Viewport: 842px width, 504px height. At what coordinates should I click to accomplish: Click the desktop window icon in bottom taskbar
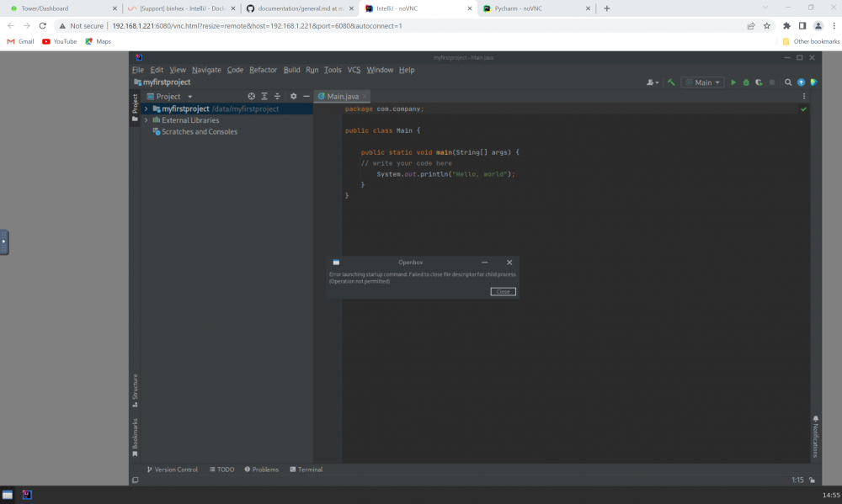[8, 495]
